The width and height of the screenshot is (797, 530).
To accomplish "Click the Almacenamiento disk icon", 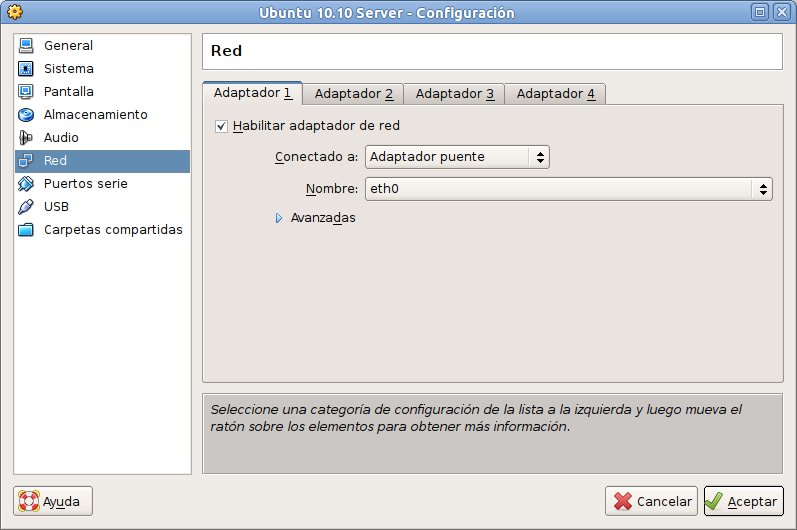I will [26, 115].
